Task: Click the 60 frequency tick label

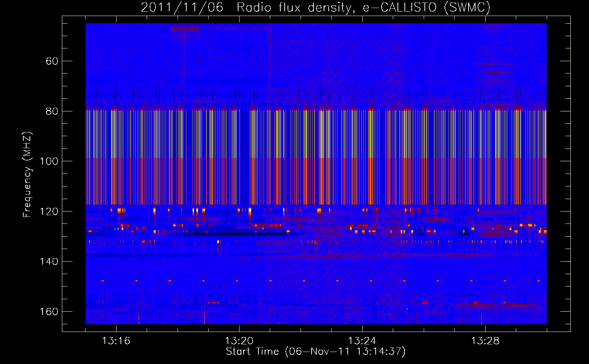Action: coord(52,61)
